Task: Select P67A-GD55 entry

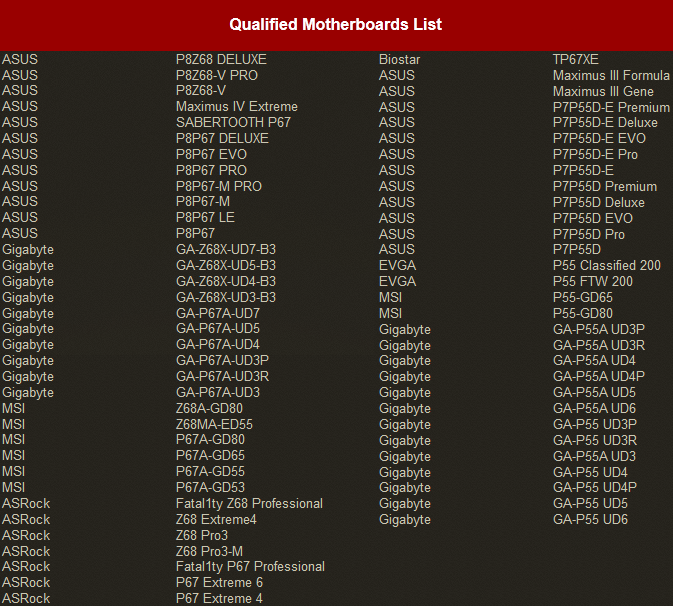Action: (210, 471)
